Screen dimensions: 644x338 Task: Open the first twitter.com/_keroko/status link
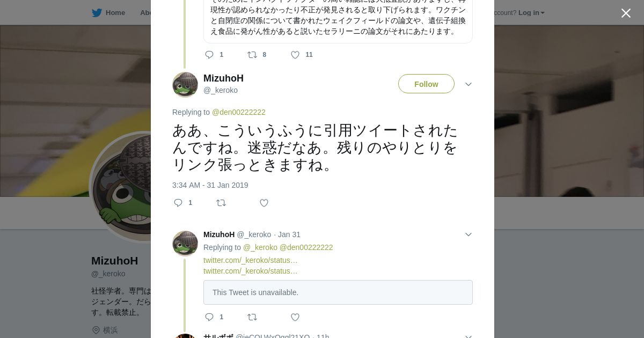(x=250, y=260)
